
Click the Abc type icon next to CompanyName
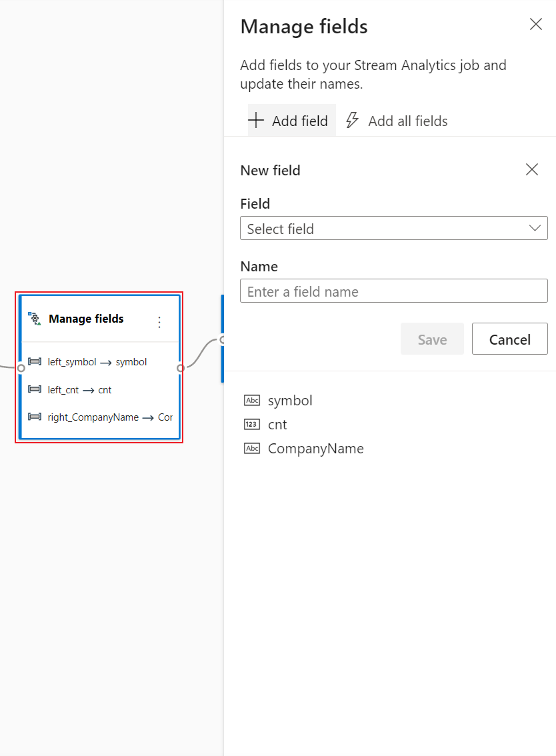coord(251,448)
